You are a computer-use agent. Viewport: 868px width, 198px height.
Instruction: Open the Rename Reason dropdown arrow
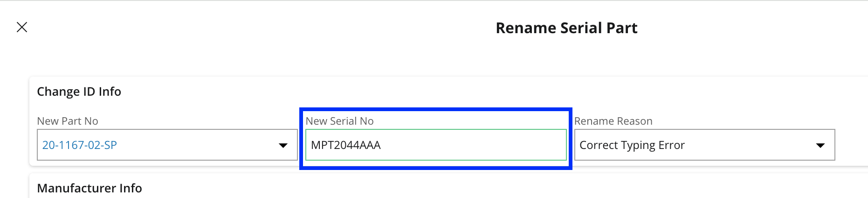tap(820, 145)
